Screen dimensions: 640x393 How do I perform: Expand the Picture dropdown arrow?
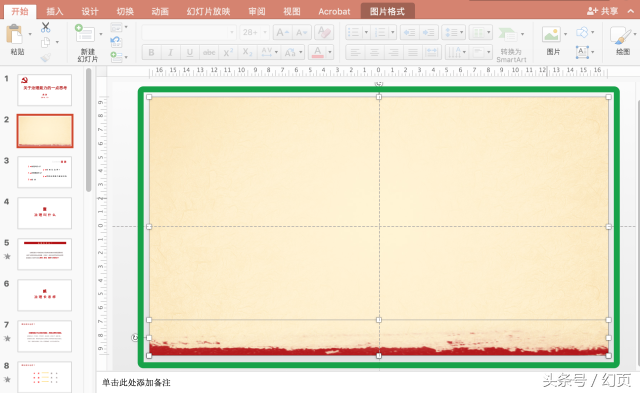[565, 34]
